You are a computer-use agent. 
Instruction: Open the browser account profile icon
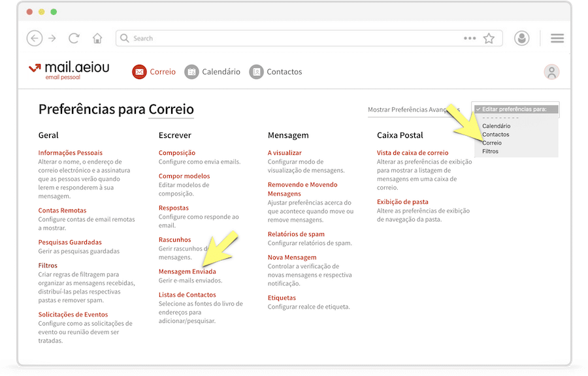coord(521,39)
